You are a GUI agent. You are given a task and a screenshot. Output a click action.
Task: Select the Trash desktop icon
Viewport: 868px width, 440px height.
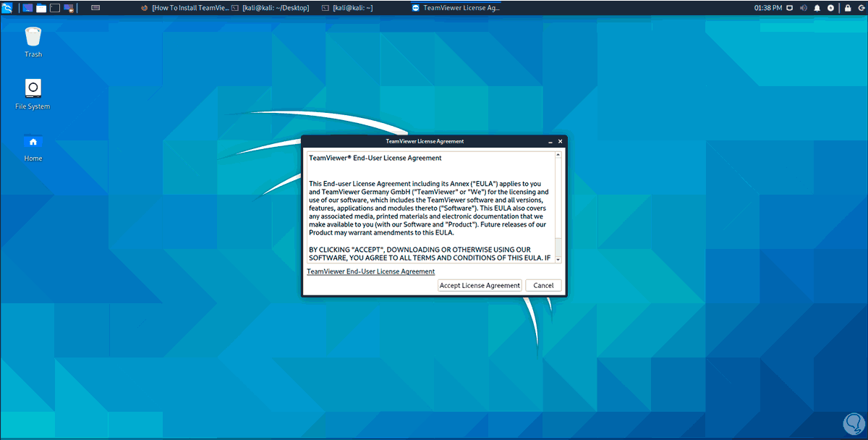[x=33, y=42]
